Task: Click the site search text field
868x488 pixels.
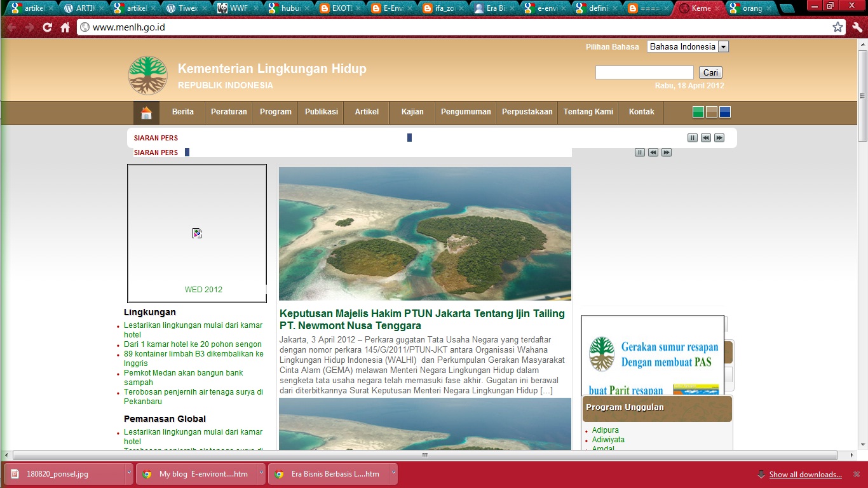Action: tap(644, 72)
